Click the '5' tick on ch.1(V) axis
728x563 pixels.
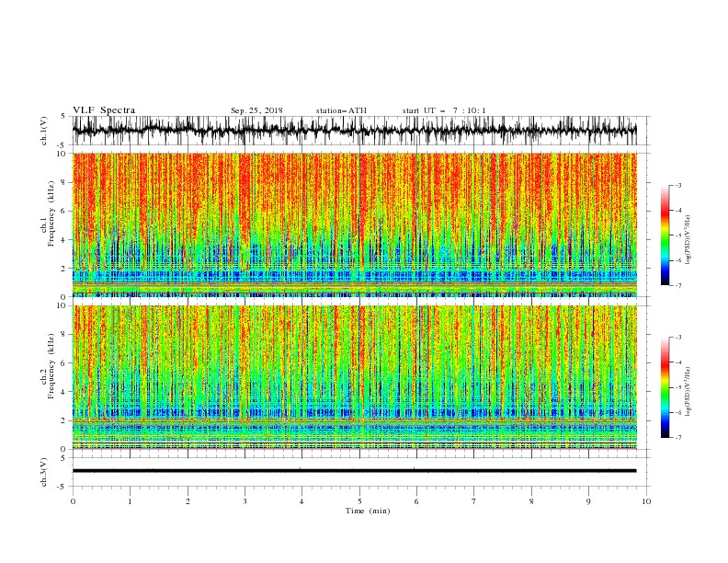point(63,117)
